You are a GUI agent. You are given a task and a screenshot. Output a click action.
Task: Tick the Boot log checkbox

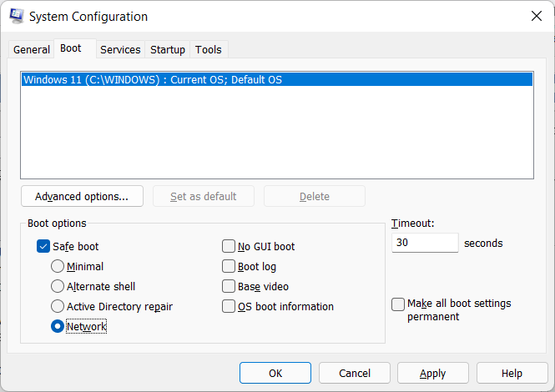pos(229,267)
